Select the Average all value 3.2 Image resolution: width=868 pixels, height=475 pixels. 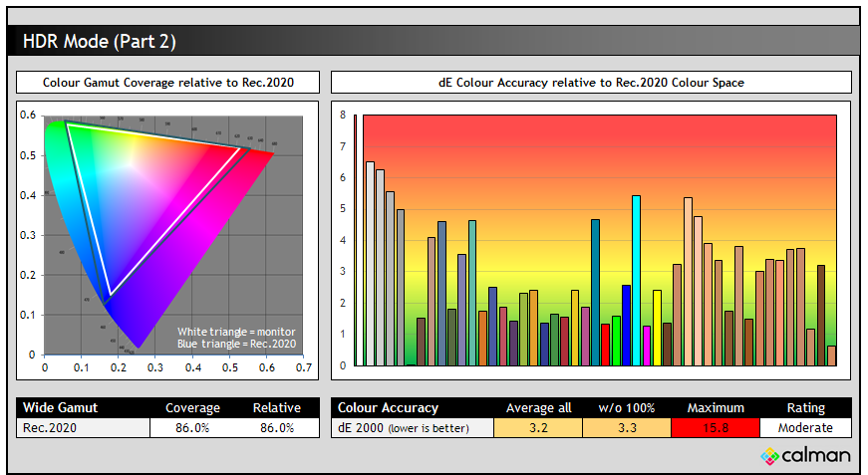(538, 427)
